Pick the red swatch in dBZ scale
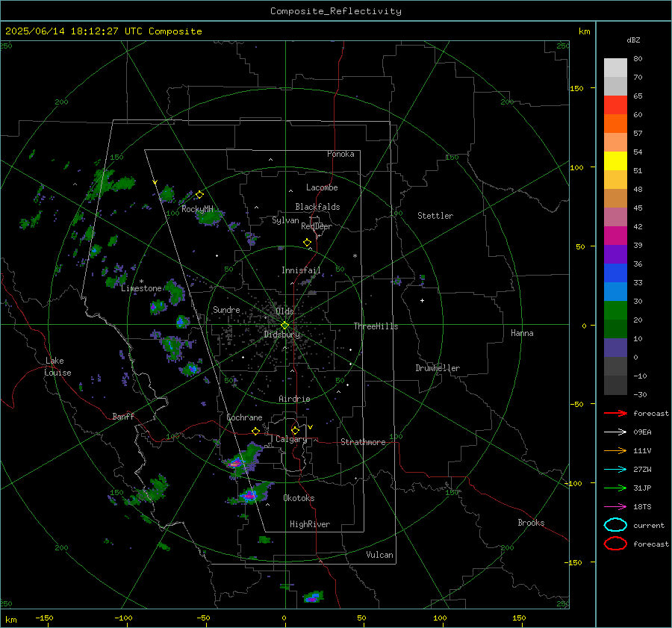672x628 pixels. (x=615, y=105)
